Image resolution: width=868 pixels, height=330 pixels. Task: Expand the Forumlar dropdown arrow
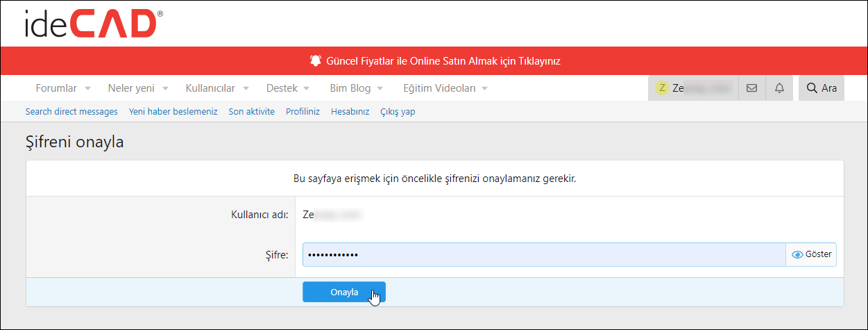(87, 89)
